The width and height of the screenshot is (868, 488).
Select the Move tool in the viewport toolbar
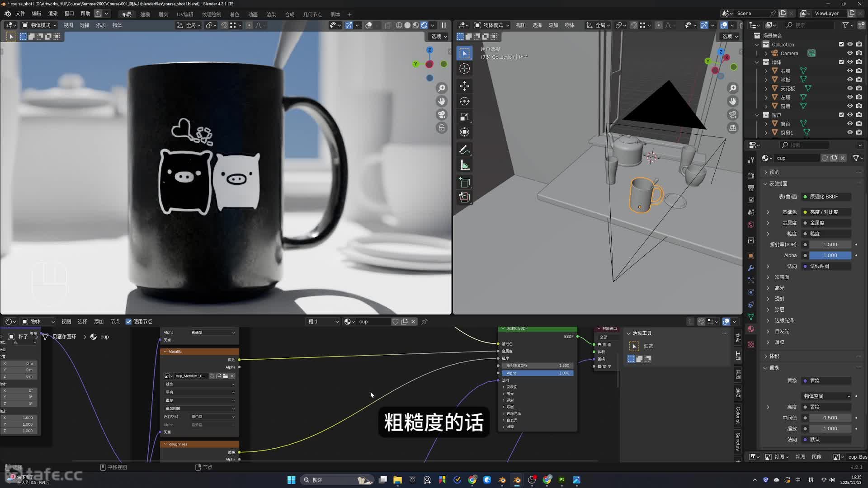coord(464,86)
